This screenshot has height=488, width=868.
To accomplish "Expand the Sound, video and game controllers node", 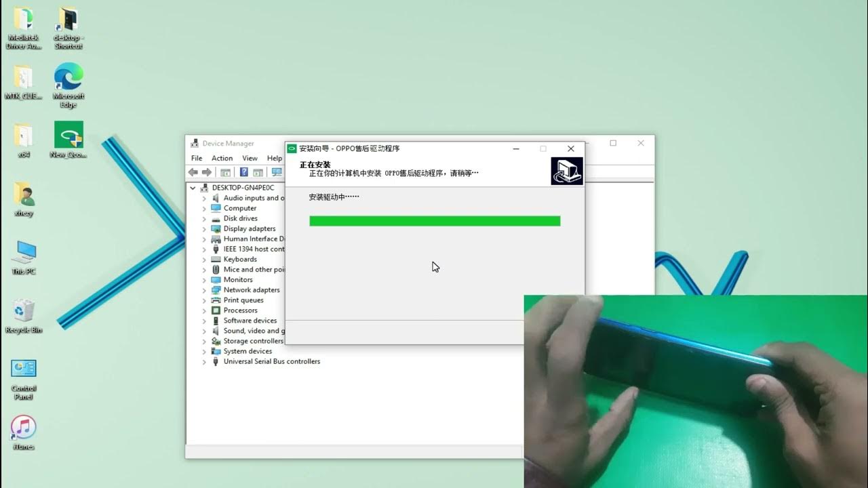I will pyautogui.click(x=204, y=331).
